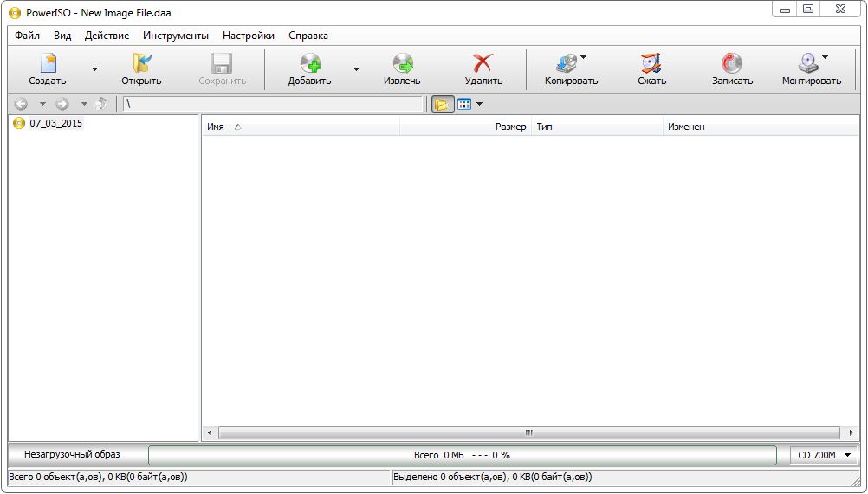Click the view mode grid icon
The width and height of the screenshot is (868, 494).
464,104
